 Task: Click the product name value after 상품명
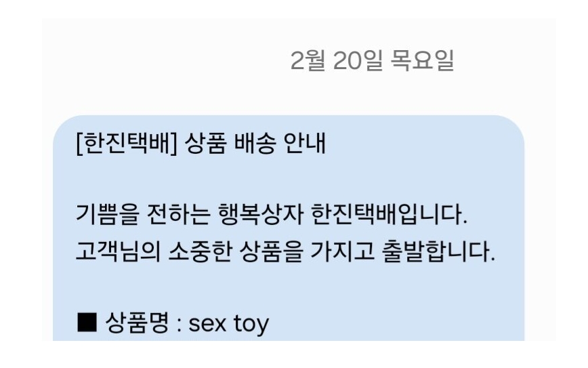point(228,323)
